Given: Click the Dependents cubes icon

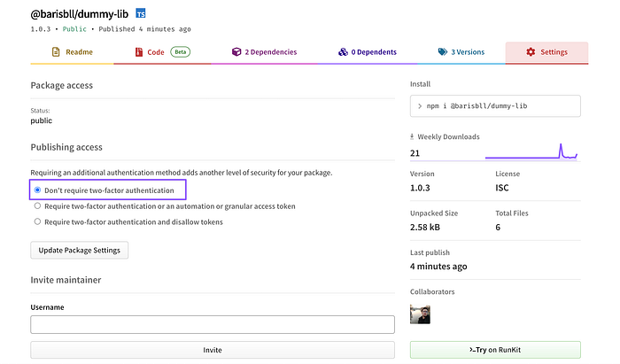Looking at the screenshot, I should (343, 51).
